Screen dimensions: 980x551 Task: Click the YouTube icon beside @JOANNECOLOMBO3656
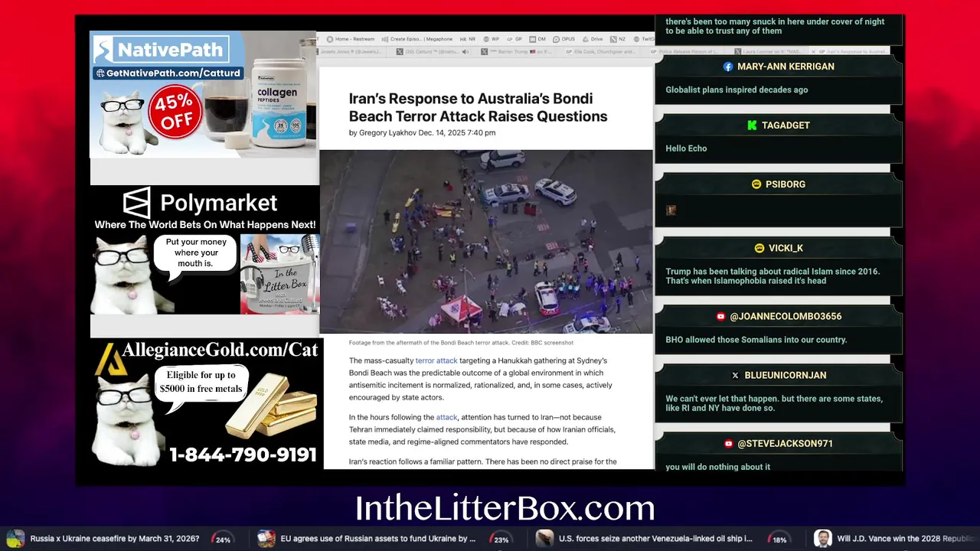tap(720, 316)
